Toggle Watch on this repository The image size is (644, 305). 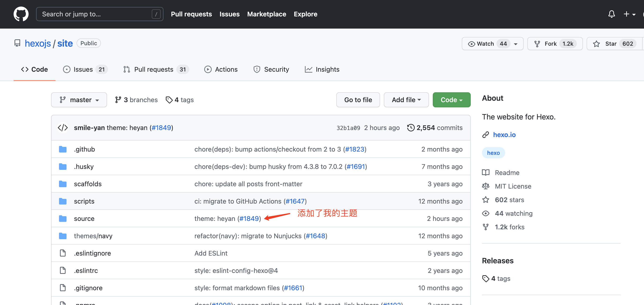pos(485,44)
